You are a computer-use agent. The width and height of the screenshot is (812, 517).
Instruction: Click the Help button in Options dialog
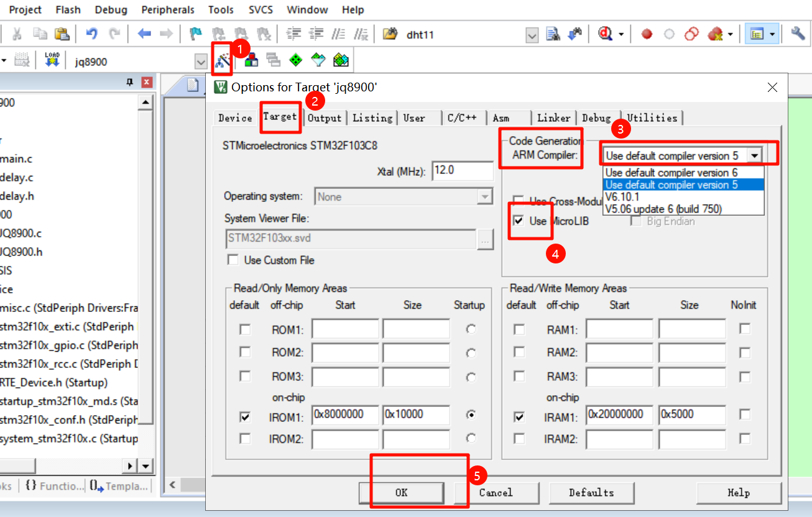[739, 493]
